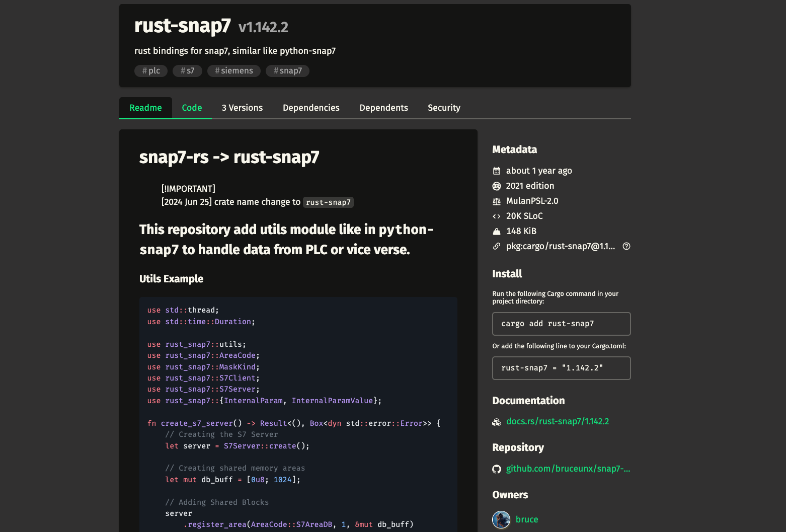This screenshot has height=532, width=786.
Task: Open the Readme tab
Action: [145, 108]
